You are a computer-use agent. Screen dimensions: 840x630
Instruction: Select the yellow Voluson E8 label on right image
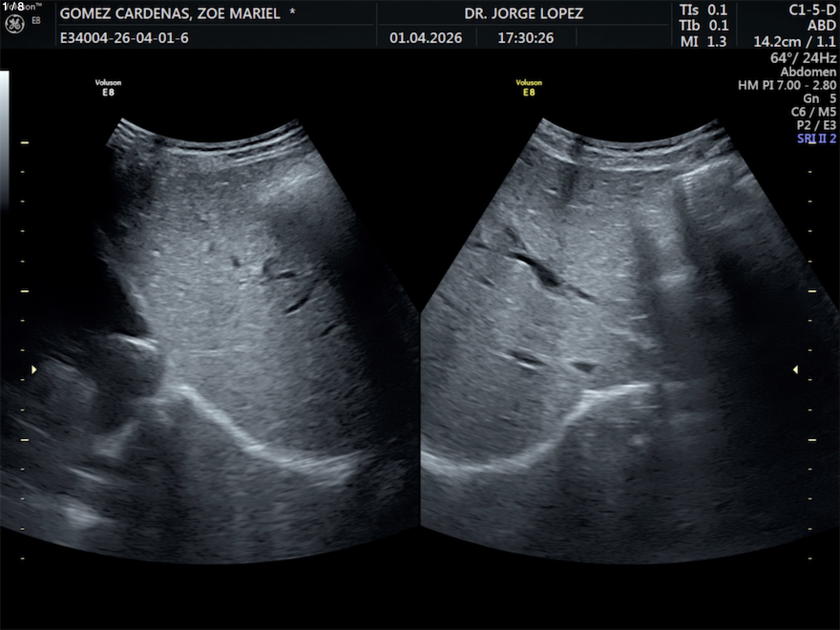529,87
